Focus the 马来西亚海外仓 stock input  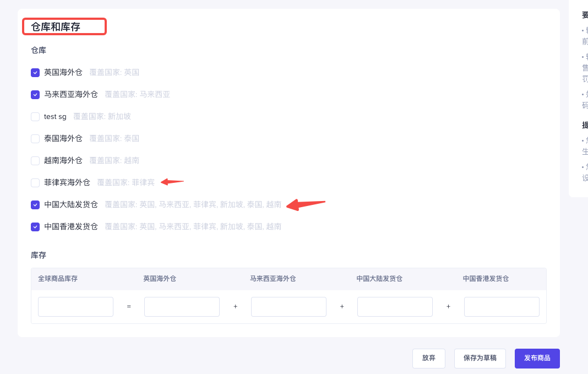(x=288, y=307)
